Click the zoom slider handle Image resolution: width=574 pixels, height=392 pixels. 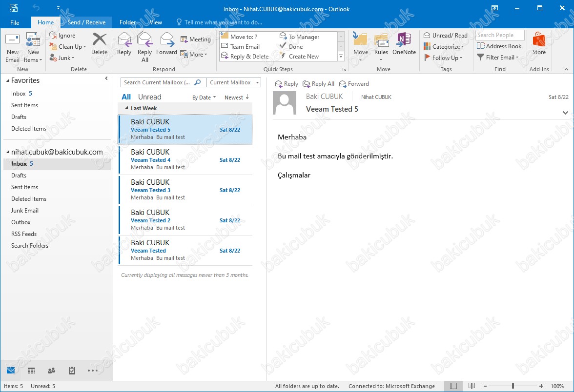513,386
